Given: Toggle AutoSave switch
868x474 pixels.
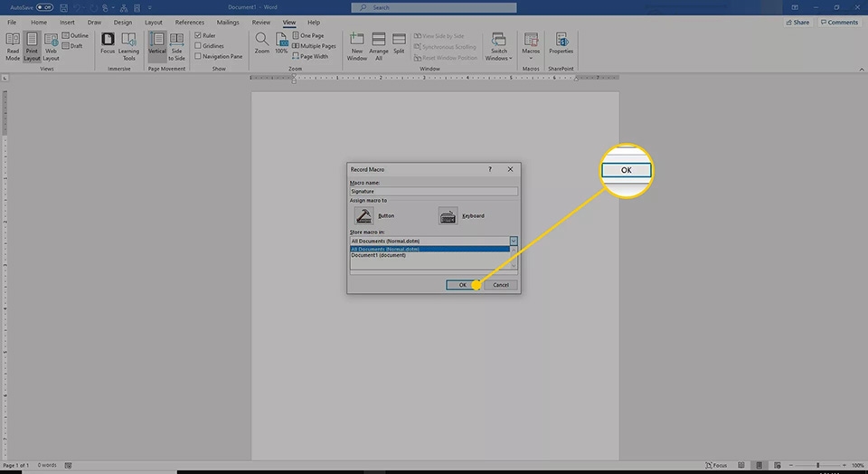Looking at the screenshot, I should point(45,8).
